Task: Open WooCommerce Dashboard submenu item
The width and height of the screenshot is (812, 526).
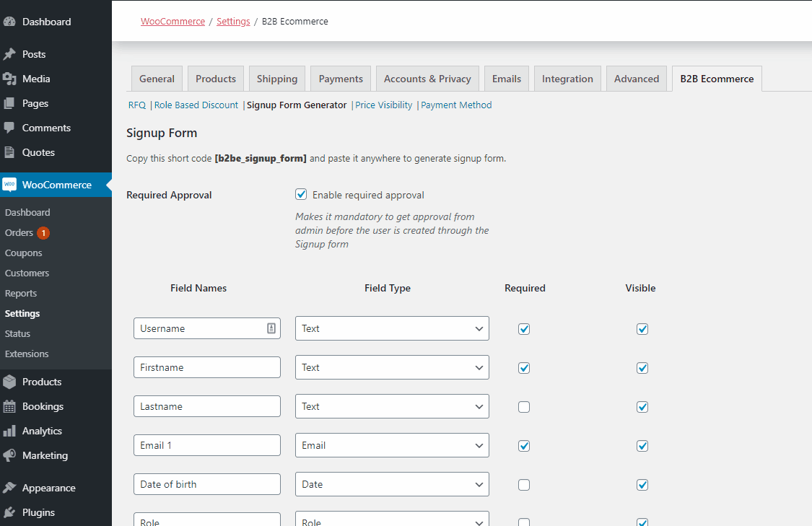Action: tap(27, 213)
